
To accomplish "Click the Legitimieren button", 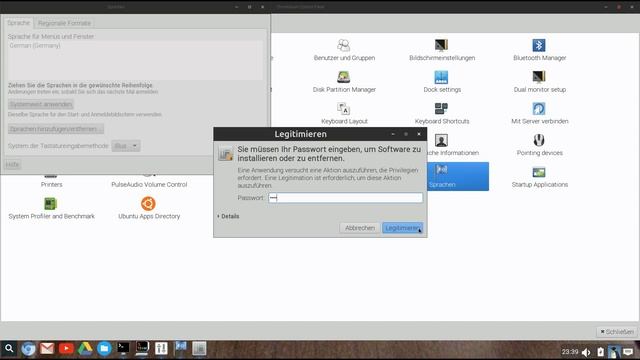I will (402, 228).
